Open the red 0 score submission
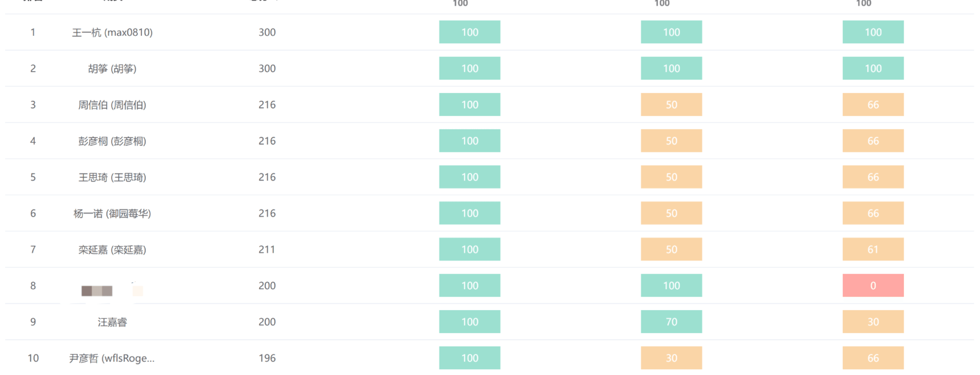This screenshot has height=375, width=980. point(873,286)
